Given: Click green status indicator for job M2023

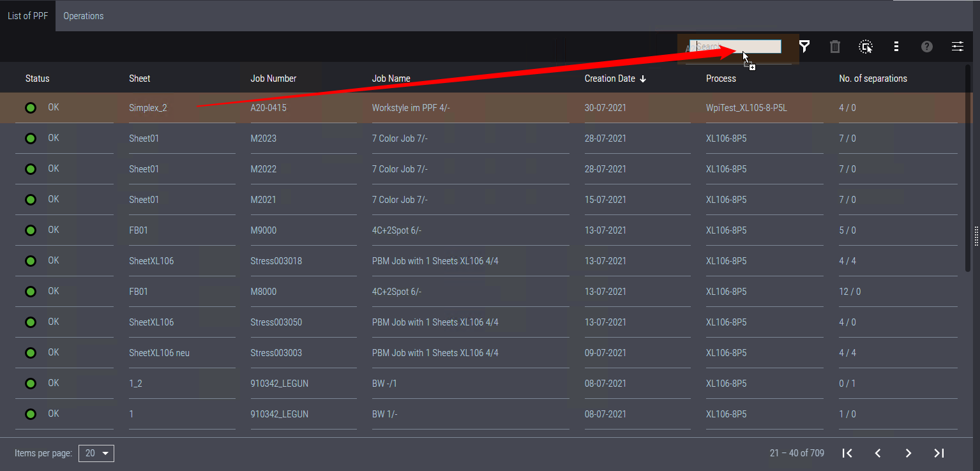Looking at the screenshot, I should 30,138.
